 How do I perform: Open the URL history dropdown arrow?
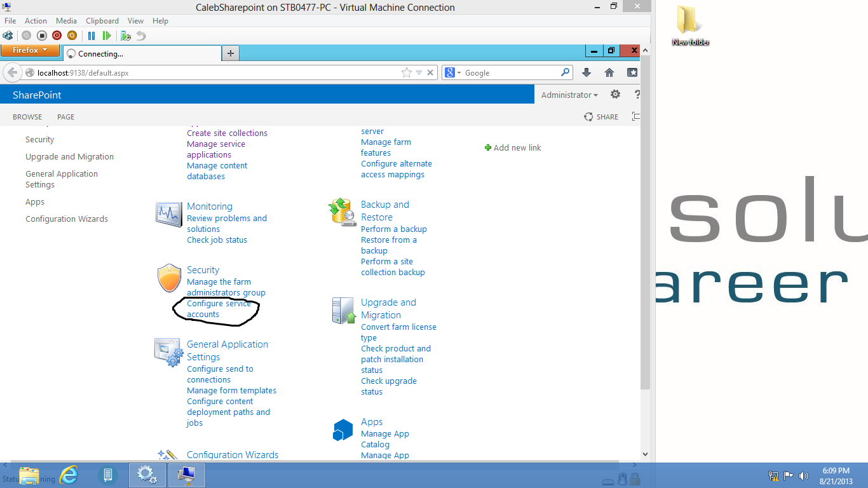[418, 72]
